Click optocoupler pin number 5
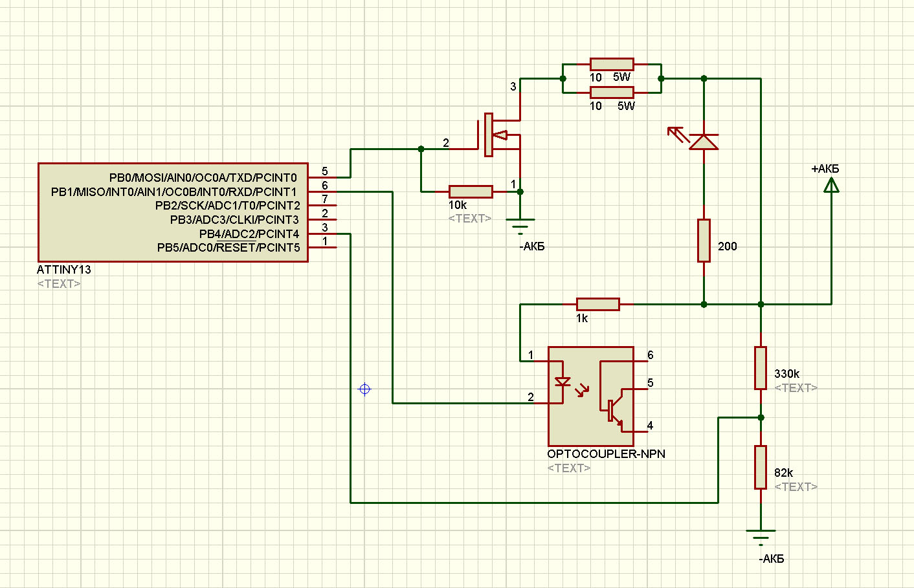Viewport: 914px width, 588px height. coord(651,383)
